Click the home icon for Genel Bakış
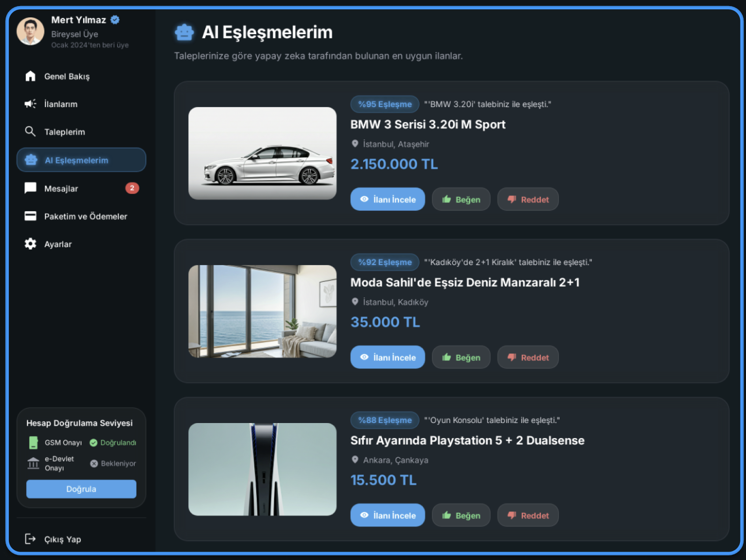The height and width of the screenshot is (560, 746). coord(30,76)
